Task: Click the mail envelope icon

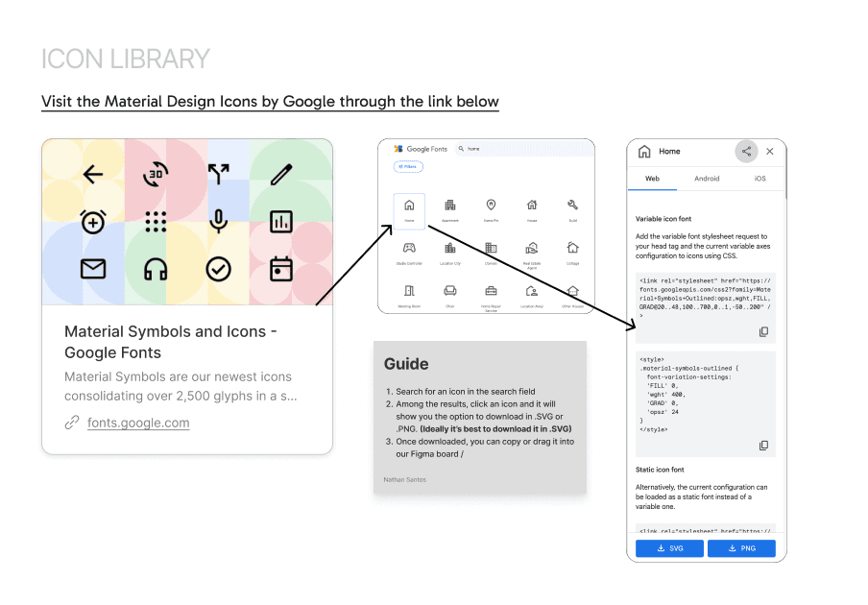Action: pyautogui.click(x=93, y=269)
